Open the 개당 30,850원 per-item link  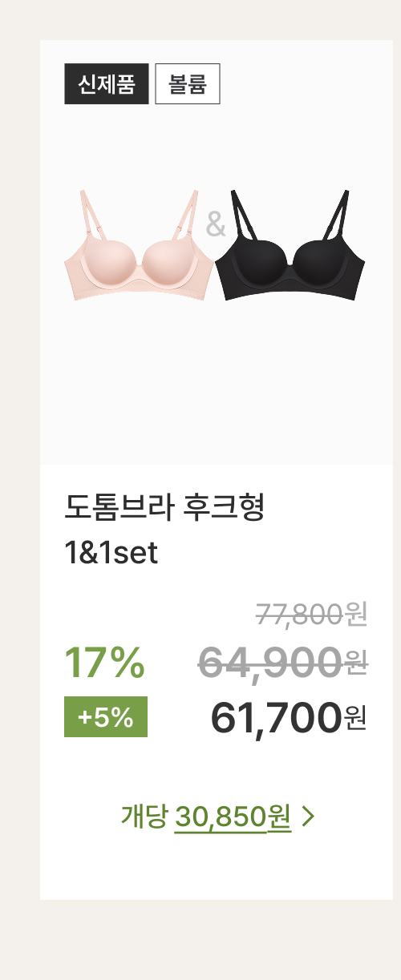click(x=217, y=817)
